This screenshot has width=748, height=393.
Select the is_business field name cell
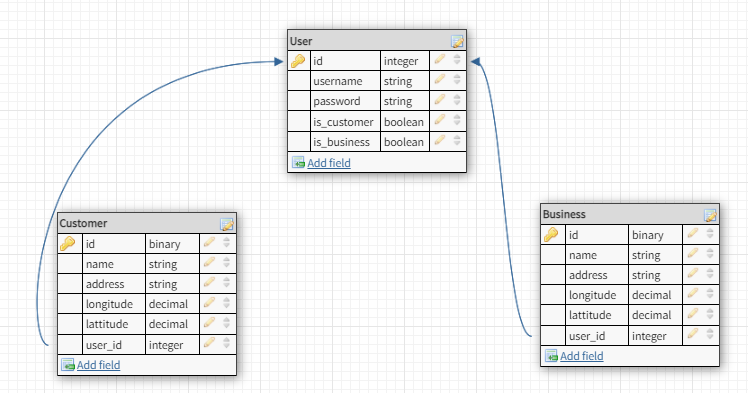345,142
